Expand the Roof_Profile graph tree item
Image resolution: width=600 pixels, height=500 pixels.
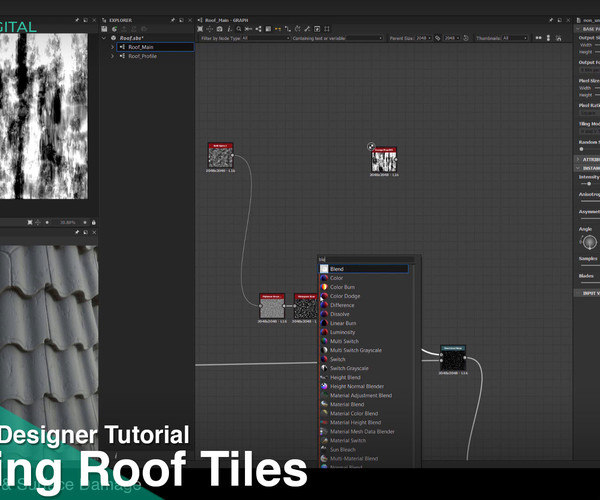(112, 56)
